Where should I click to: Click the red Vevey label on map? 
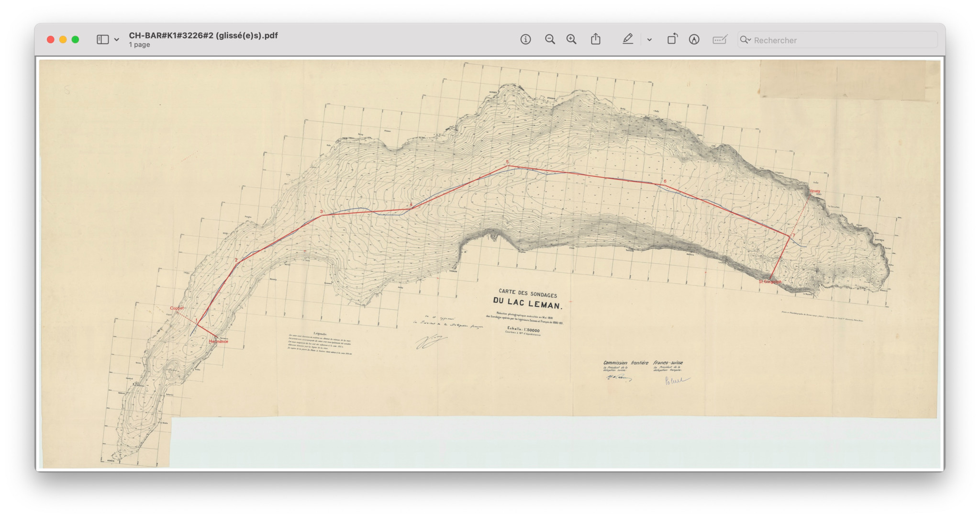(x=814, y=191)
